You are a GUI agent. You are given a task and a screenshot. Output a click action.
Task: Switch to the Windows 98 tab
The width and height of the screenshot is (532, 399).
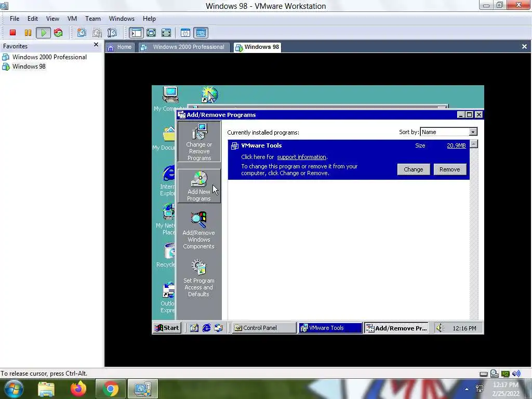tap(258, 47)
